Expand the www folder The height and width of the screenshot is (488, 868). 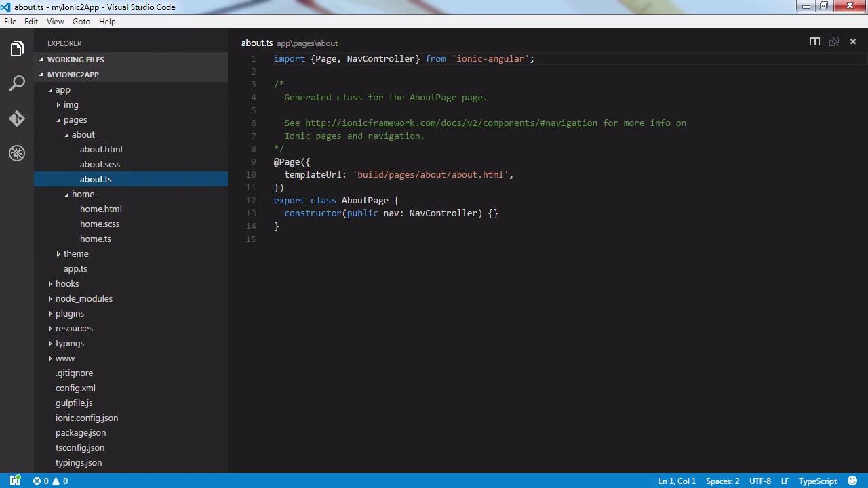click(50, 358)
